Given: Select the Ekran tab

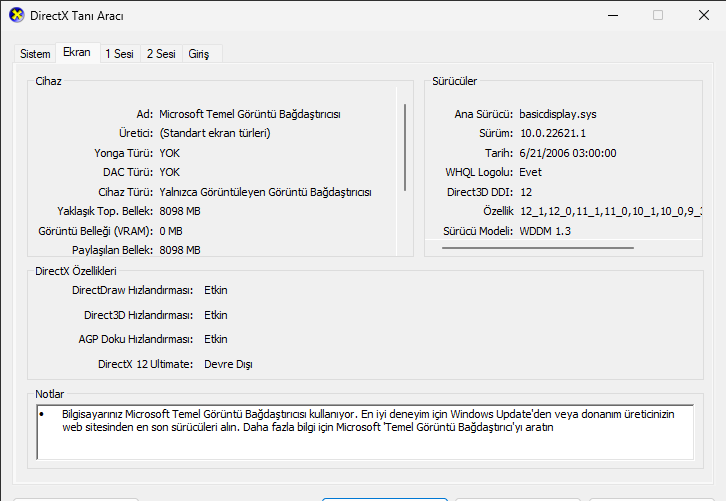Looking at the screenshot, I should [x=77, y=52].
